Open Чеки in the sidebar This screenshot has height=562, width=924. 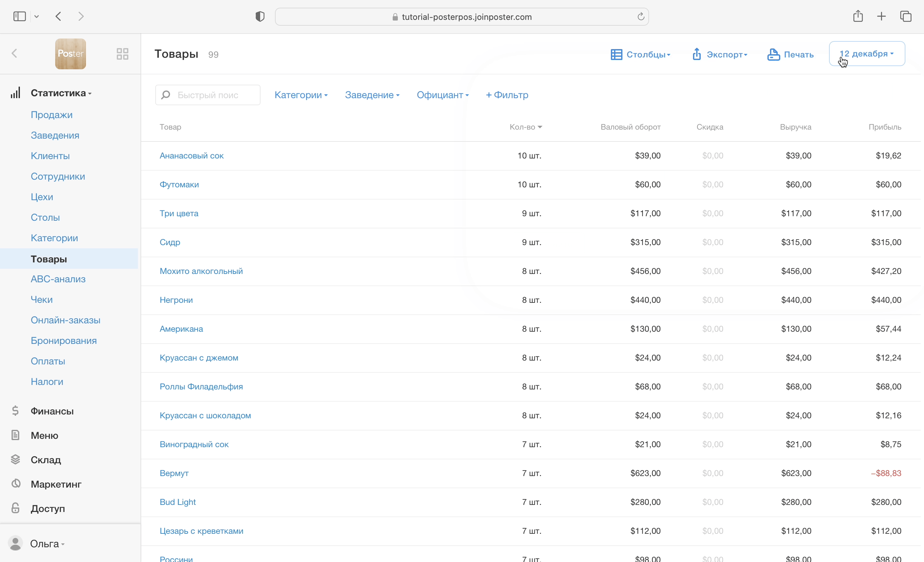[42, 300]
